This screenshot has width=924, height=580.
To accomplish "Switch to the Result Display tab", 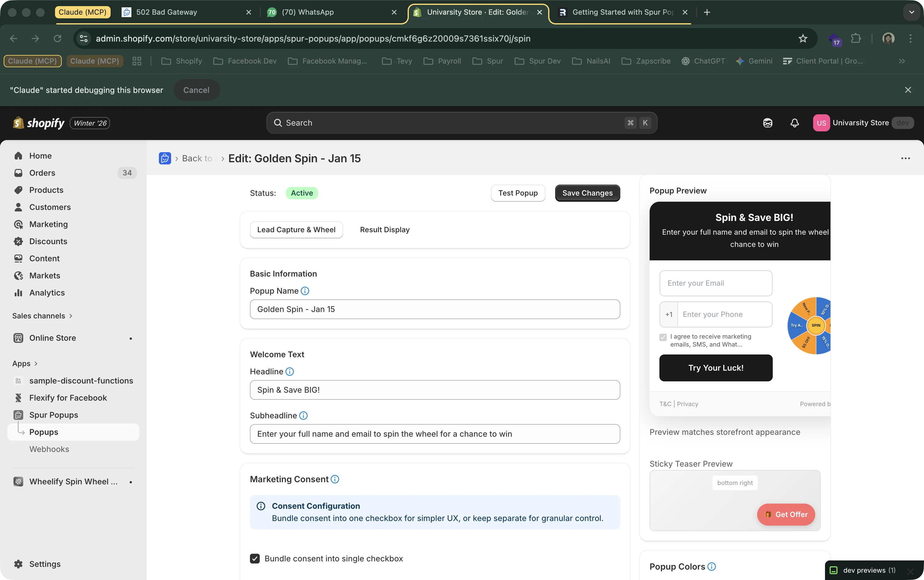I will [x=384, y=229].
